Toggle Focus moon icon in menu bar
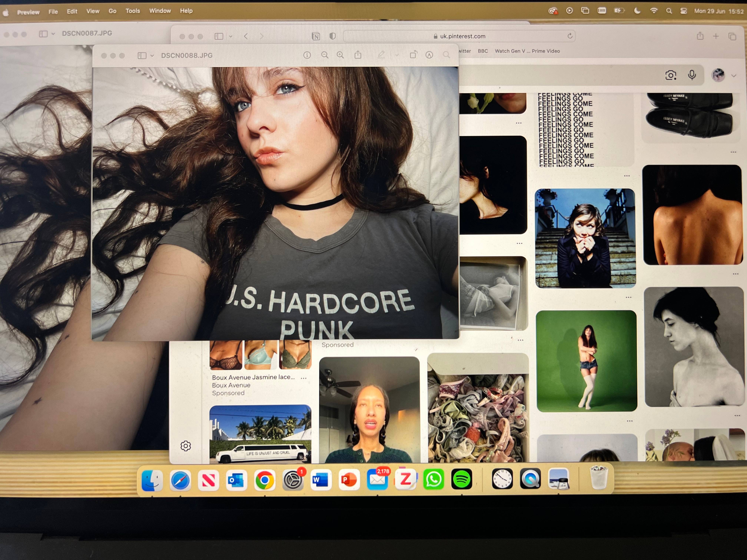Image resolution: width=747 pixels, height=560 pixels. pos(637,11)
